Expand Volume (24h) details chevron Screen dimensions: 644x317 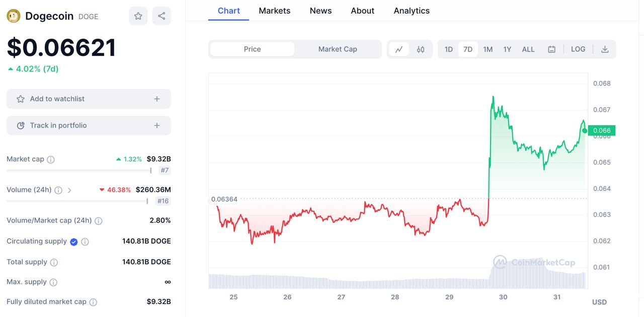pos(69,190)
